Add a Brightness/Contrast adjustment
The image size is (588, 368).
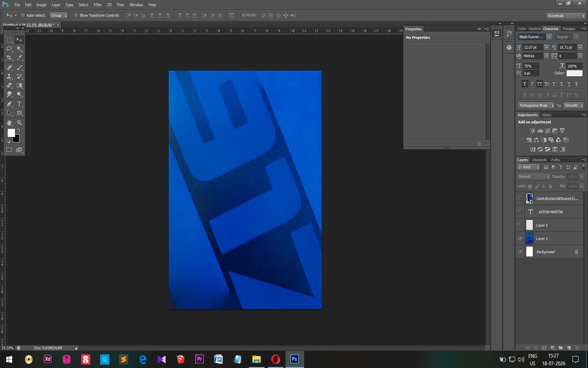click(533, 131)
